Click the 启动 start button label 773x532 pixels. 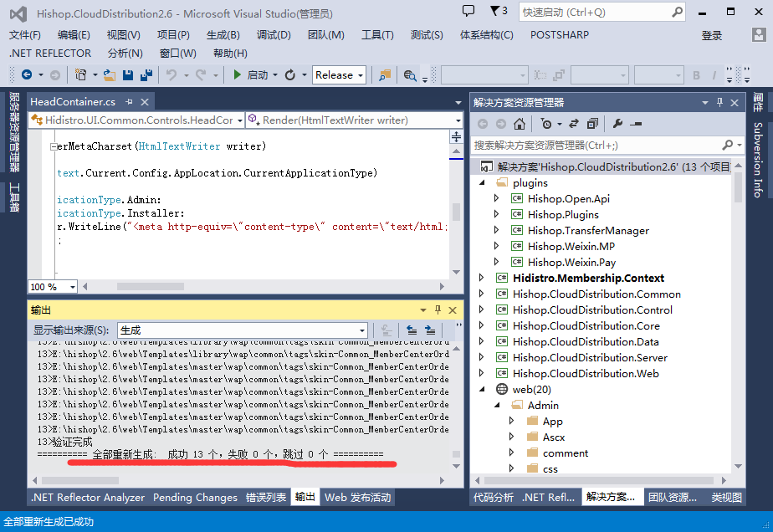coord(258,75)
